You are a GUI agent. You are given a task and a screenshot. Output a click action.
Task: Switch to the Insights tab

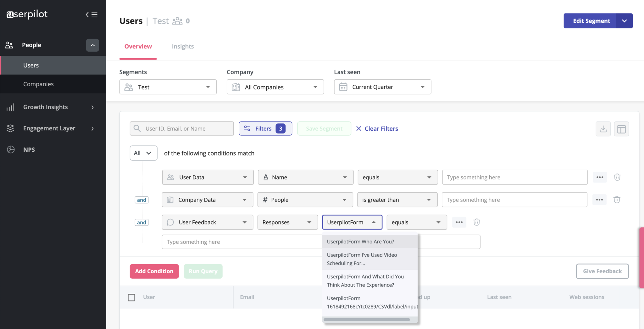click(183, 46)
